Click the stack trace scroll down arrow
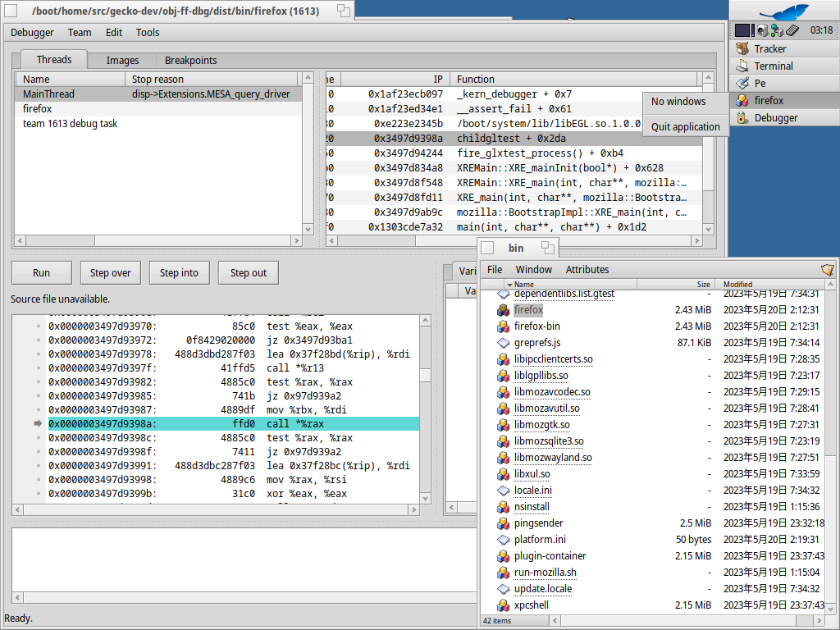The width and height of the screenshot is (840, 630). tap(708, 230)
